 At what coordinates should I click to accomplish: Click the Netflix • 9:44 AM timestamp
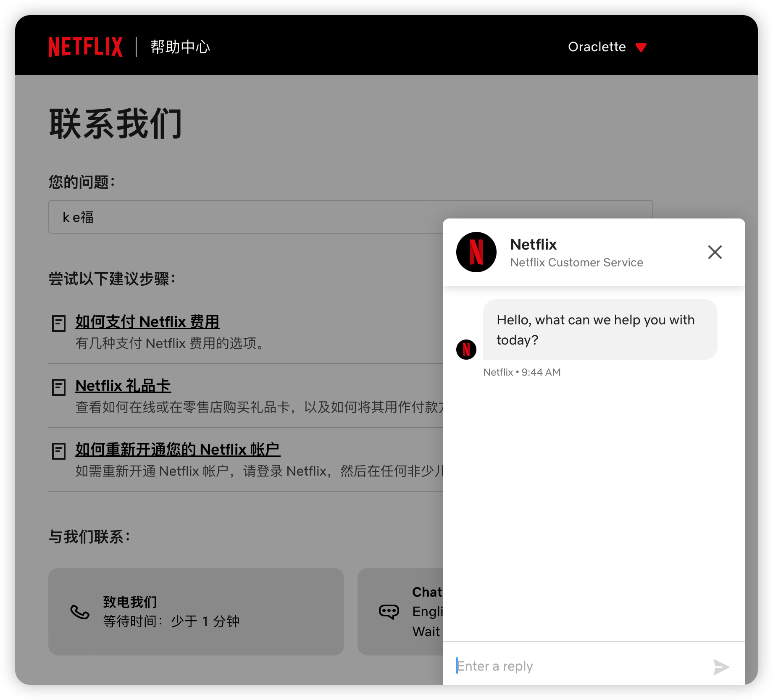[x=522, y=372]
